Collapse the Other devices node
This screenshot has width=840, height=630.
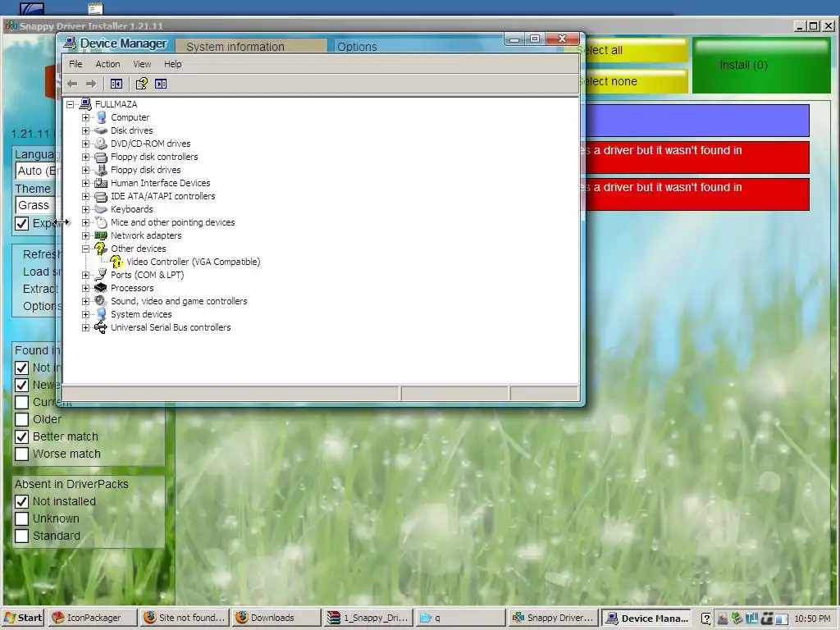[x=85, y=249]
